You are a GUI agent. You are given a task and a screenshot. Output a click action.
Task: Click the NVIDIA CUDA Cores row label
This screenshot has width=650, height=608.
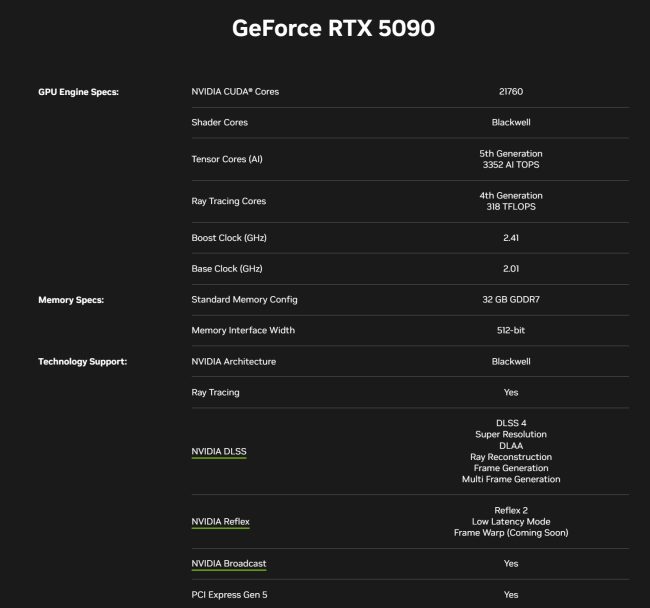[x=235, y=92]
